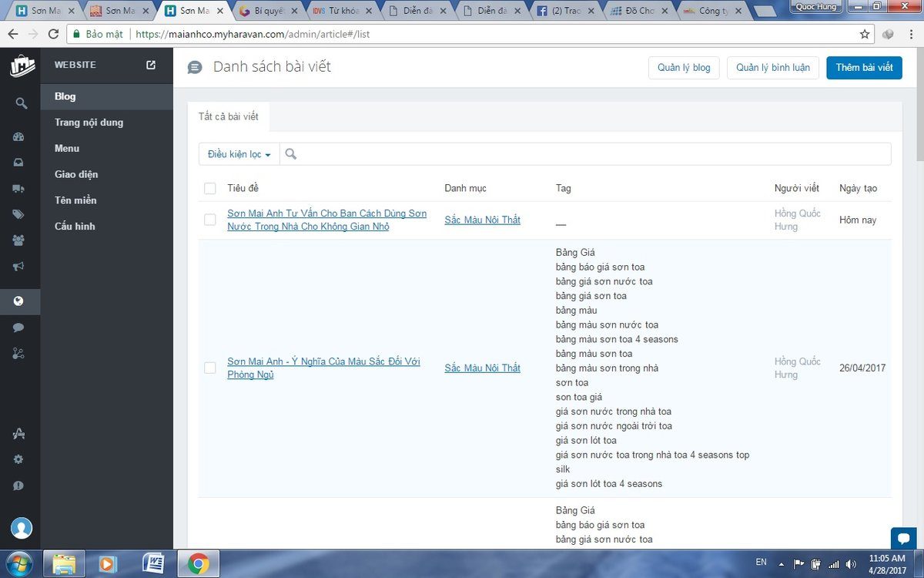Click the article search input field

585,154
